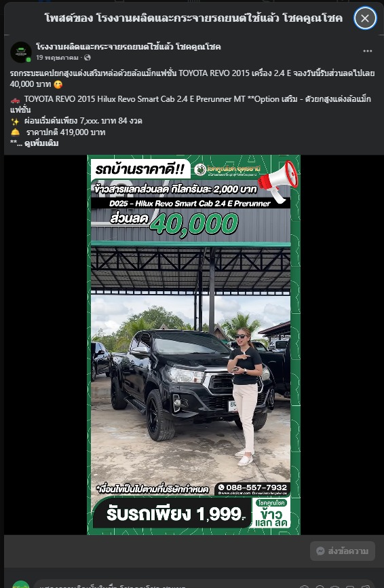Open page name โรงงานผลิตและกระจายรถยนต์ใช้แล้ว โชคคูณโชค
The width and height of the screenshot is (384, 588).
(x=128, y=47)
